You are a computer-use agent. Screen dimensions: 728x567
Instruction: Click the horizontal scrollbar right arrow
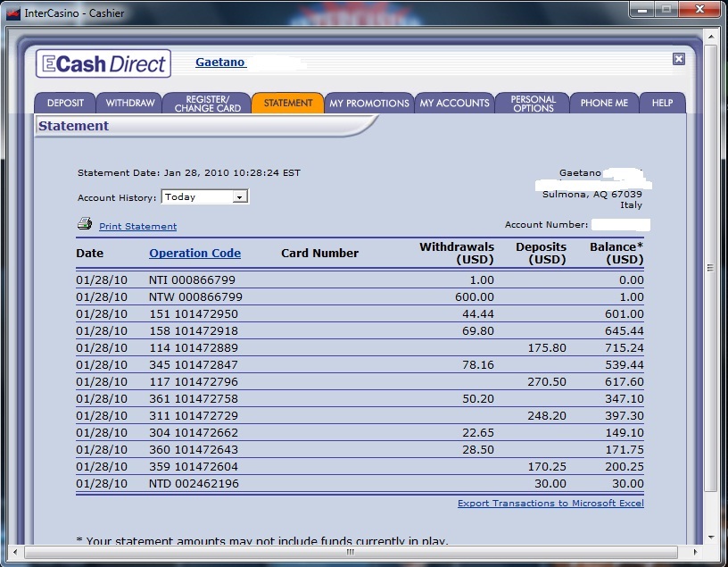(x=695, y=552)
